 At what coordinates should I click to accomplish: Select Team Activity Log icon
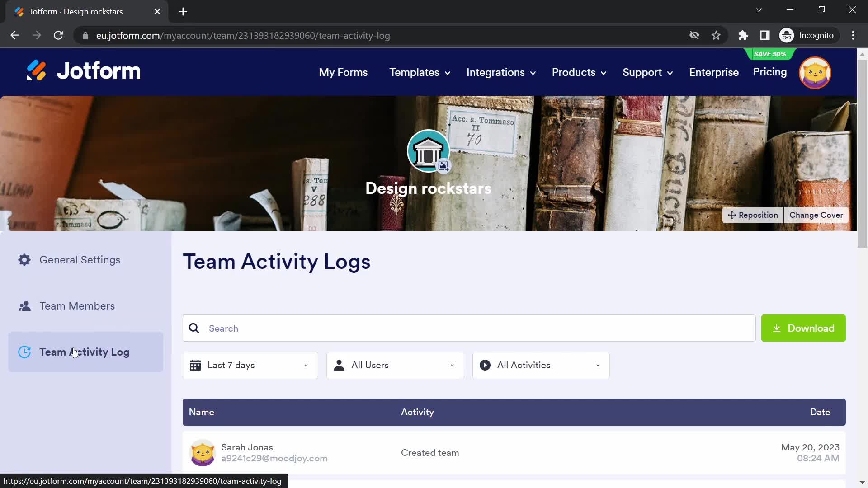24,352
